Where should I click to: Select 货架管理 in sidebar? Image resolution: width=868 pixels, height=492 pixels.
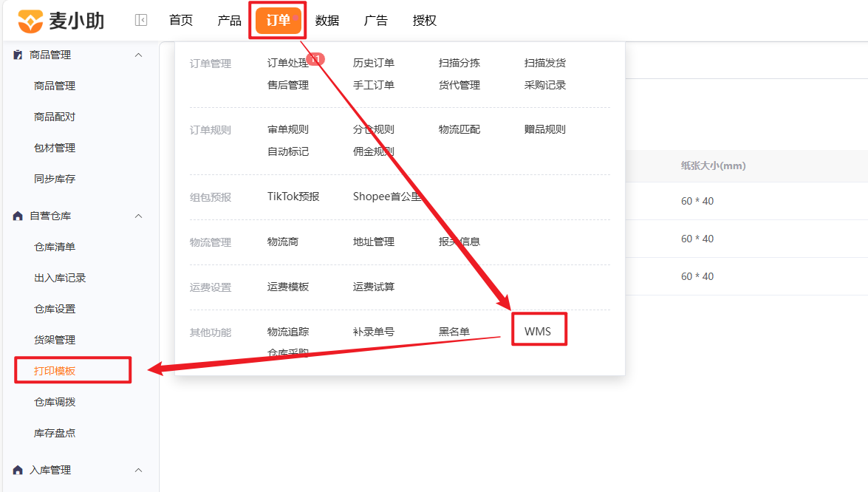[54, 340]
